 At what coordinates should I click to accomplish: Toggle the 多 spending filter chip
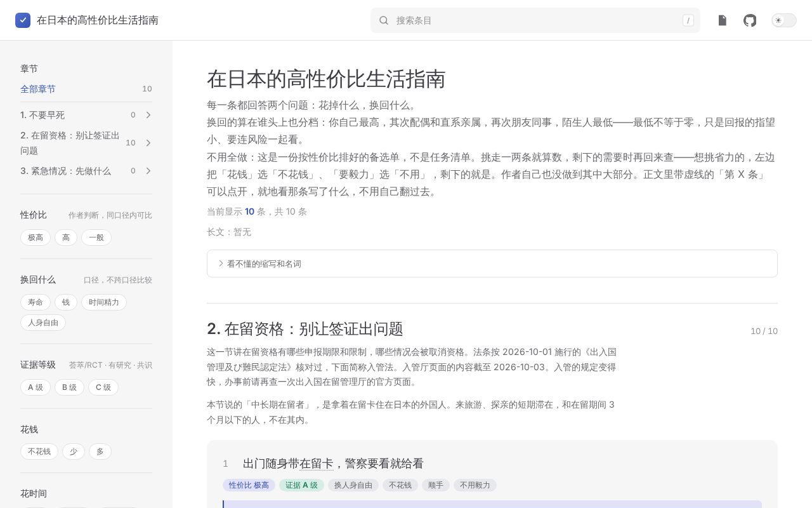click(100, 451)
